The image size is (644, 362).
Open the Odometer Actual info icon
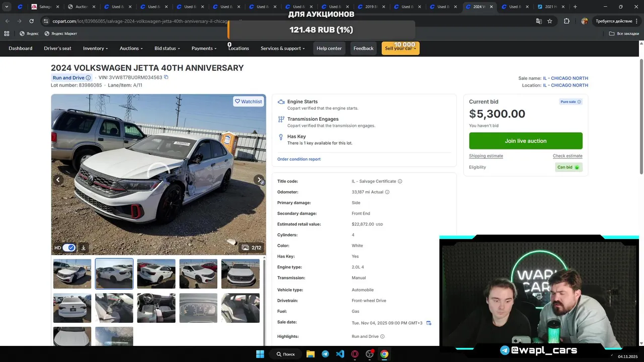coord(387,192)
